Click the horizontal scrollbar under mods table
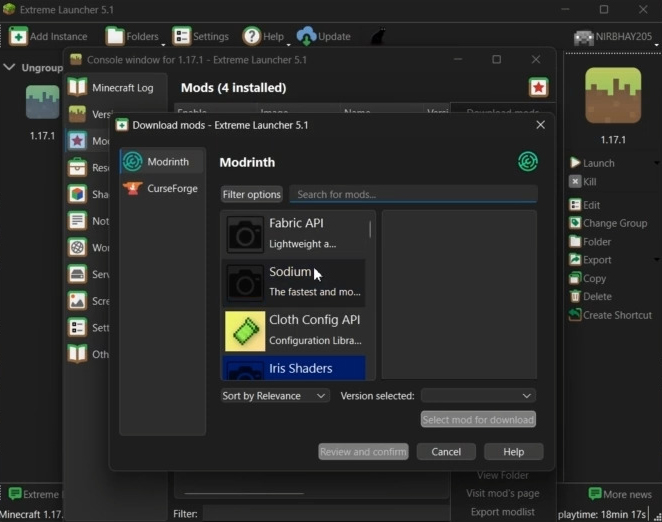This screenshot has height=522, width=662. point(244,493)
